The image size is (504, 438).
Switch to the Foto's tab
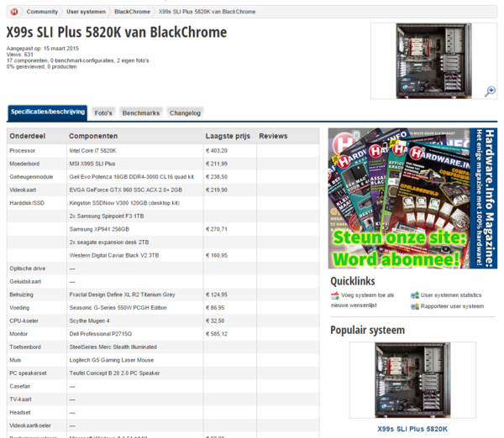(x=103, y=113)
